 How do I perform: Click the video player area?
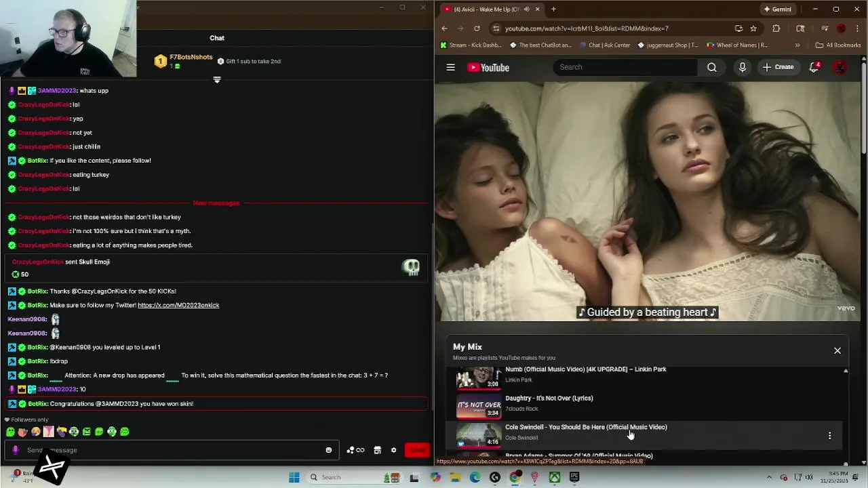tap(647, 201)
